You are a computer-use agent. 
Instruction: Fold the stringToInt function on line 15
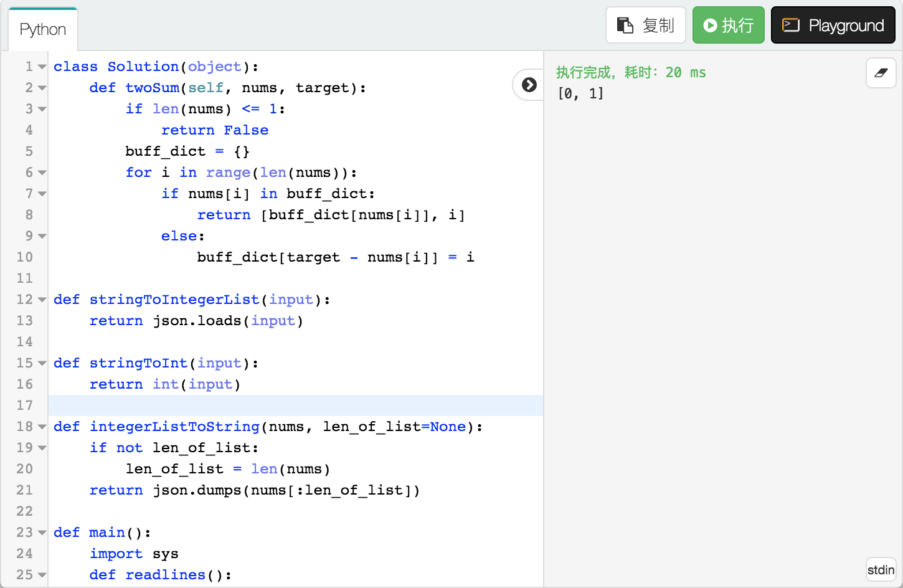42,363
